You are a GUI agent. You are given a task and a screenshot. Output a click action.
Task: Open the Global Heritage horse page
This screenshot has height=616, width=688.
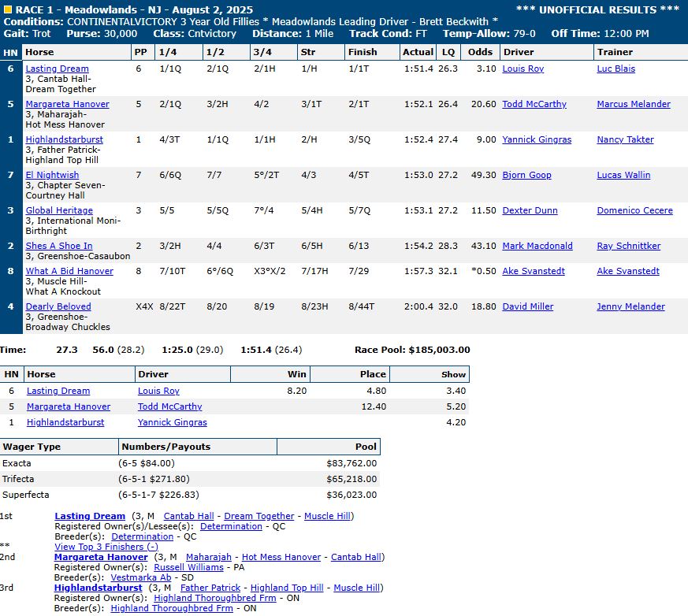pos(59,211)
